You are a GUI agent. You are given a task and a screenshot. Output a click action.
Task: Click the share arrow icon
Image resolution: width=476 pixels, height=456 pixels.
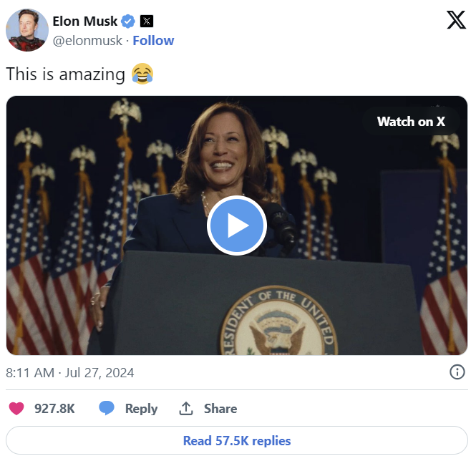[186, 409]
